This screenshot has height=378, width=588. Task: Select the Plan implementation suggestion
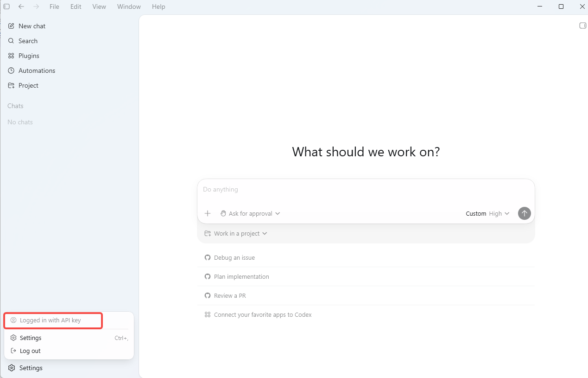[x=366, y=276]
